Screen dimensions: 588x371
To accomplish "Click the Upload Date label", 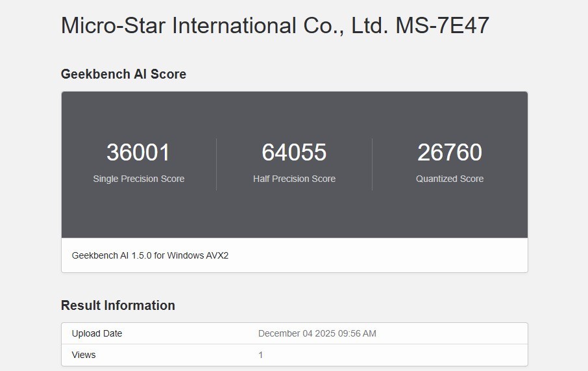I will pyautogui.click(x=97, y=333).
